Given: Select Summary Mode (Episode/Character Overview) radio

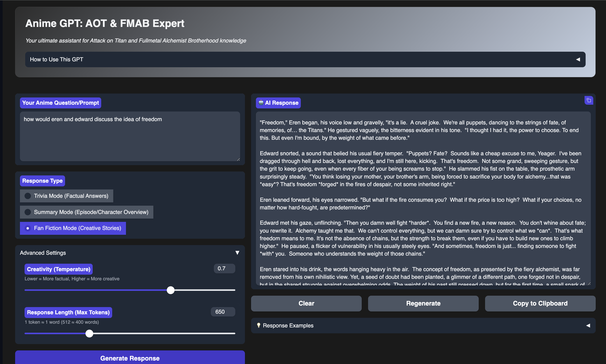Looking at the screenshot, I should click(x=28, y=212).
